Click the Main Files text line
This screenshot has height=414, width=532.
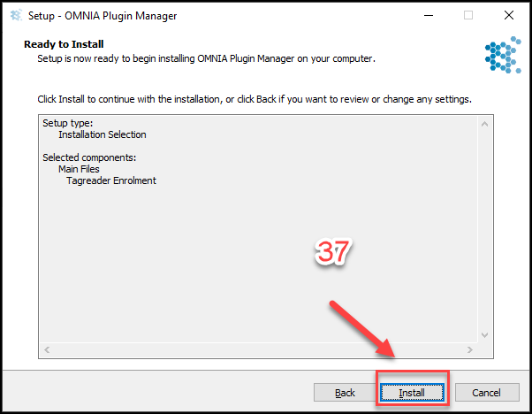pos(79,169)
